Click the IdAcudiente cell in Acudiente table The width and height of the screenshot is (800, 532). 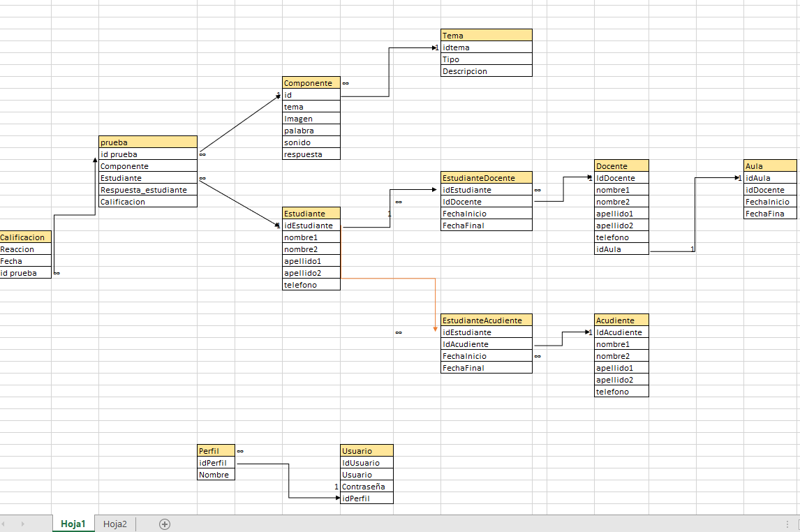pos(621,332)
